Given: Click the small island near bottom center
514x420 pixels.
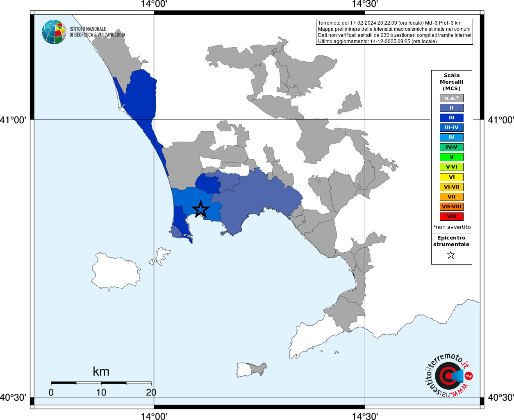Looking at the screenshot, I should point(251,370).
